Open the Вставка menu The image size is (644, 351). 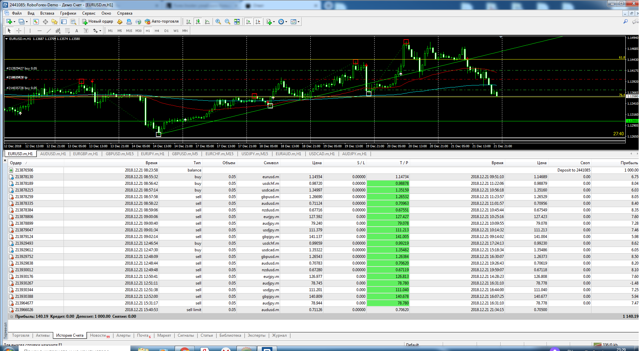[47, 13]
